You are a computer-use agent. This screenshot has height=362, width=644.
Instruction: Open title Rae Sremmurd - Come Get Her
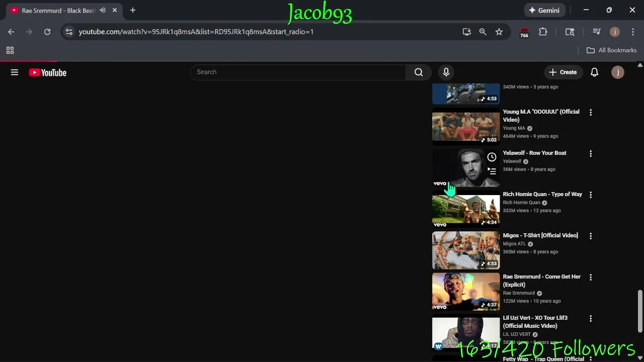tap(541, 281)
